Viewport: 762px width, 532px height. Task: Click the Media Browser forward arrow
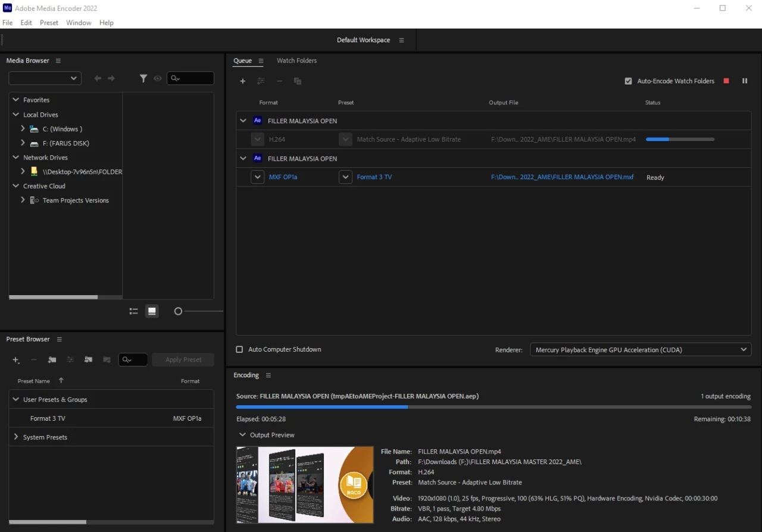click(111, 78)
